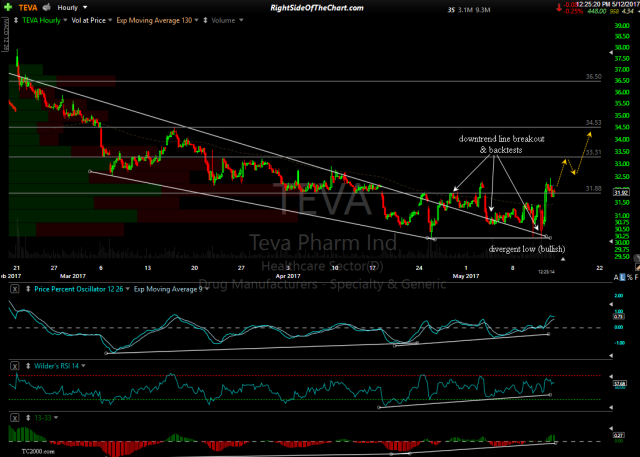Click the -0.25% percent change value

(574, 11)
